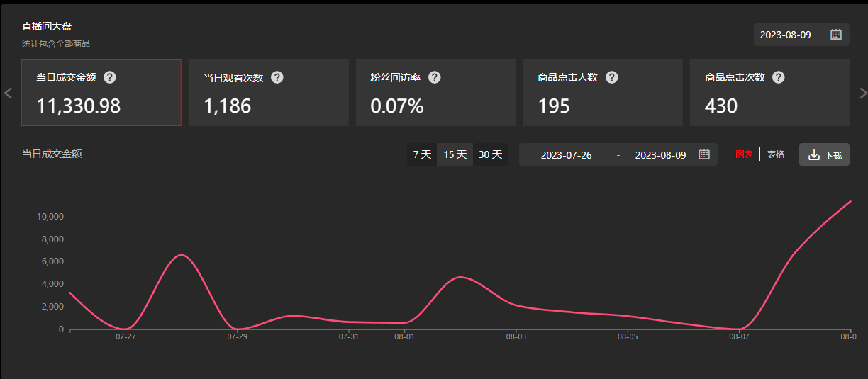Click help icon beside 商品点击人数
868x379 pixels.
coord(612,77)
